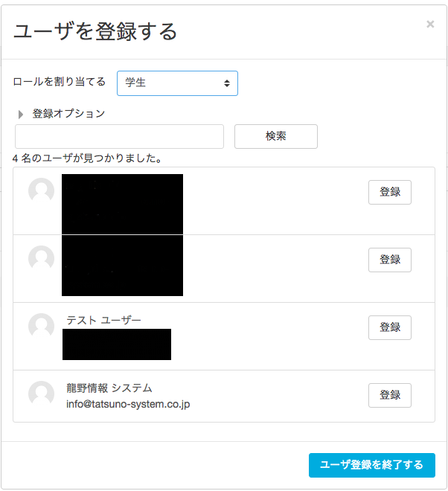The image size is (448, 491).
Task: Click the 龍野情報 システム profile avatar
Action: (41, 394)
